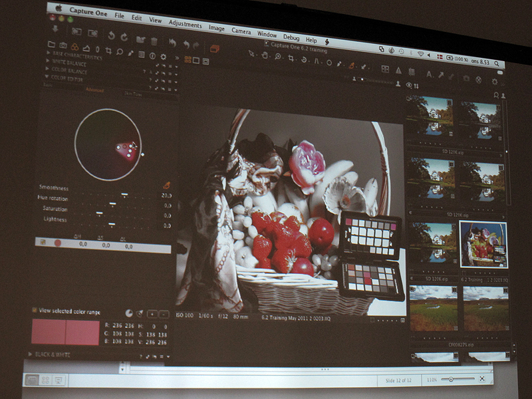Select the orange color picker cursor tool

352,65
